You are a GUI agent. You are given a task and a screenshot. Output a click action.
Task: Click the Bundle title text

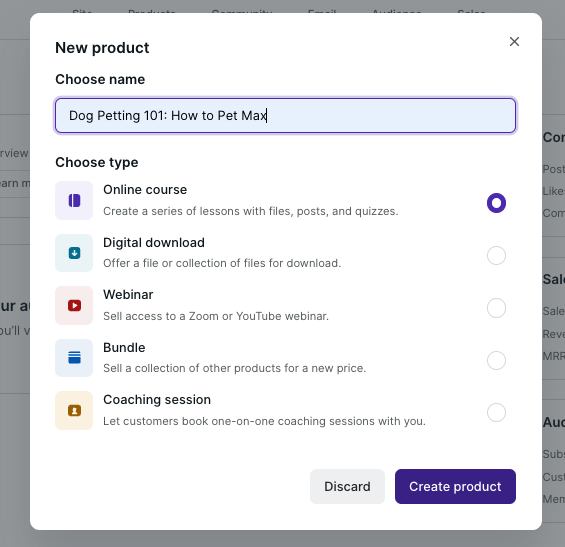(x=124, y=348)
